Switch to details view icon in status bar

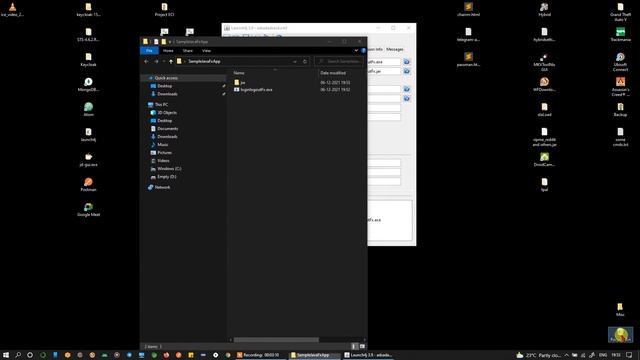coord(354,346)
